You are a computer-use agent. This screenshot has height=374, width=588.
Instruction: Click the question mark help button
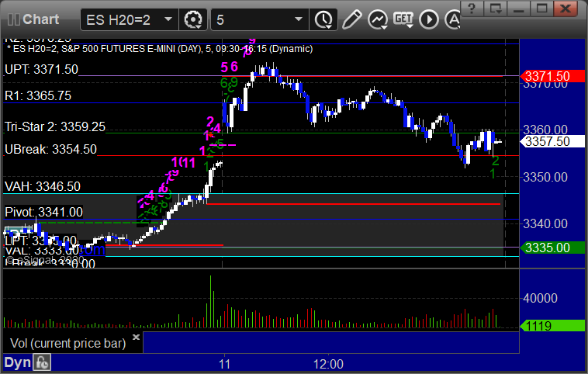pos(472,9)
